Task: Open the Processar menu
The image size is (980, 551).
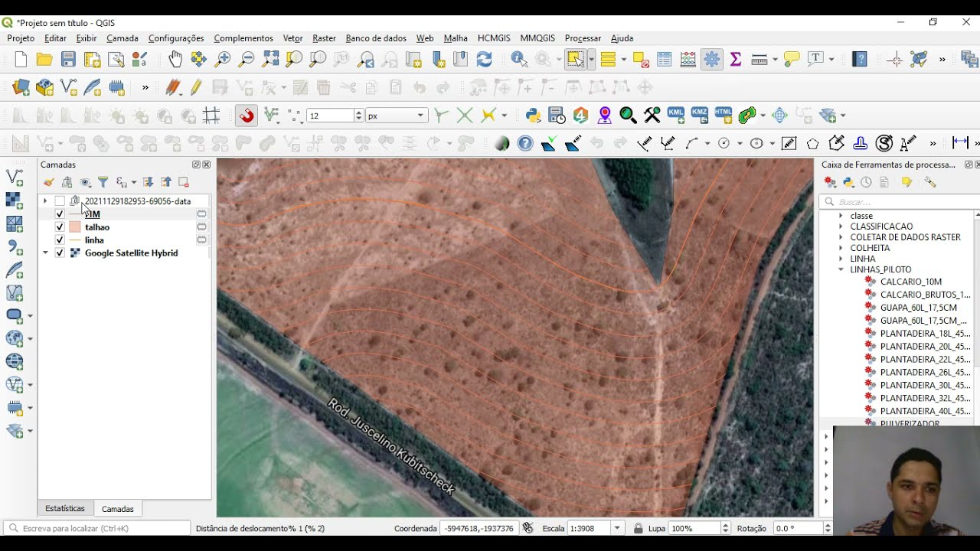Action: click(x=583, y=38)
